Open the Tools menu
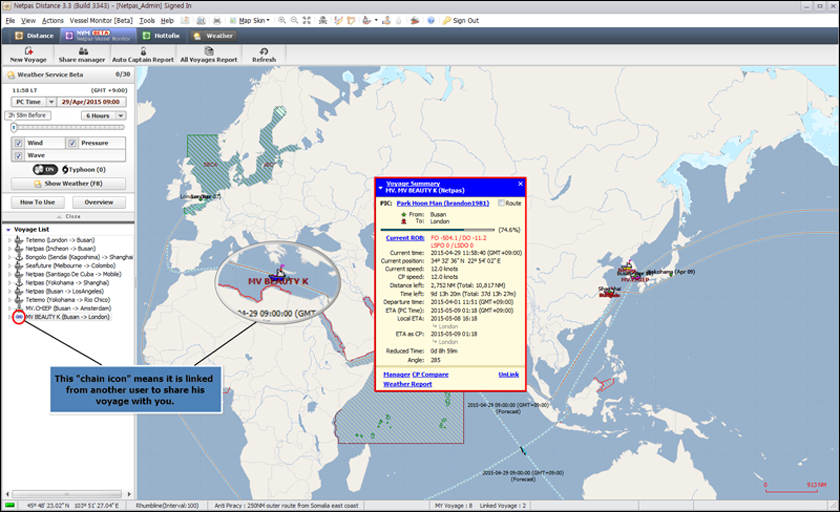This screenshot has width=840, height=512. click(x=147, y=20)
